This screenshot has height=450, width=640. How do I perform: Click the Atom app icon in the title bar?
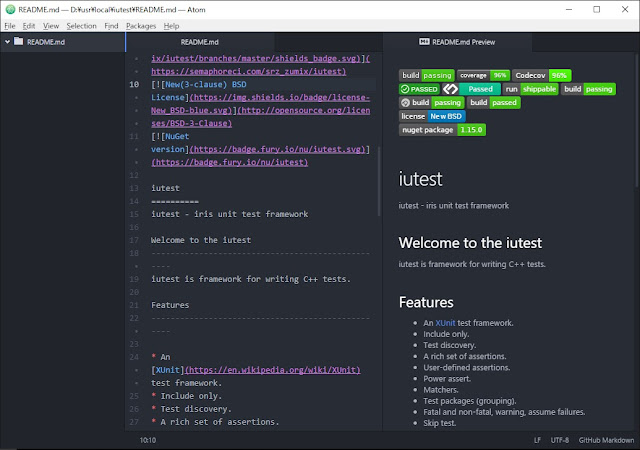[10, 9]
